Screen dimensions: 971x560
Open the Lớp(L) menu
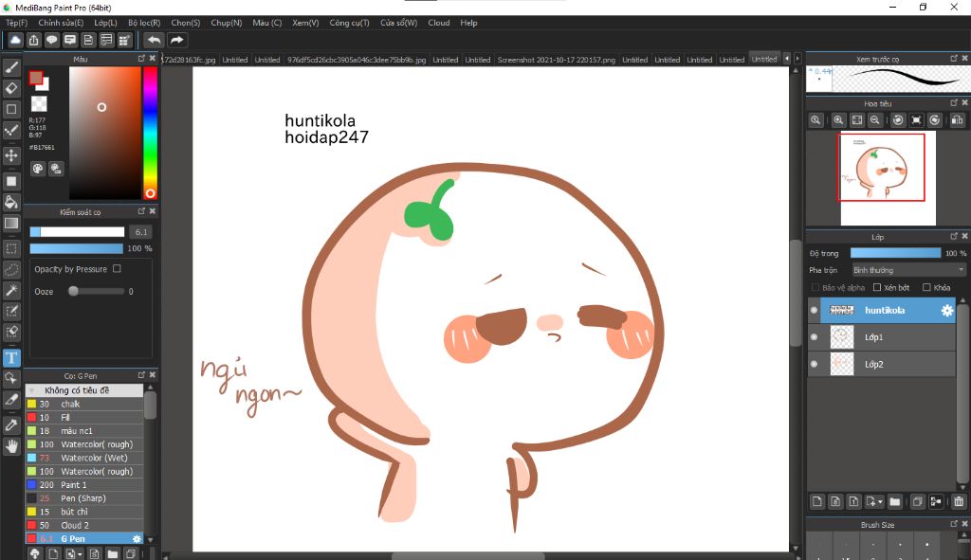pyautogui.click(x=105, y=23)
